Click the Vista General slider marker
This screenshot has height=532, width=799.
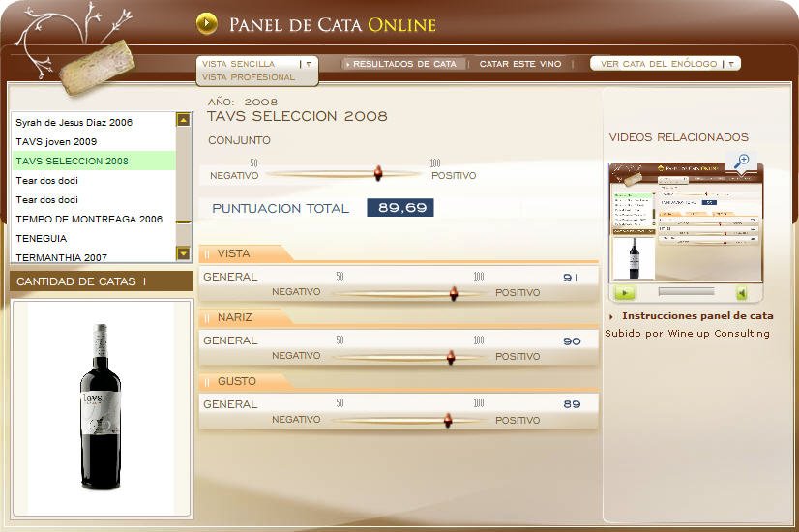[454, 293]
